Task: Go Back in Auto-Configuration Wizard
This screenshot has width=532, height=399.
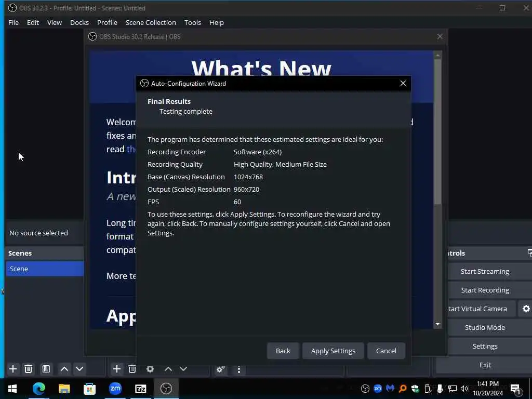Action: [x=283, y=351]
